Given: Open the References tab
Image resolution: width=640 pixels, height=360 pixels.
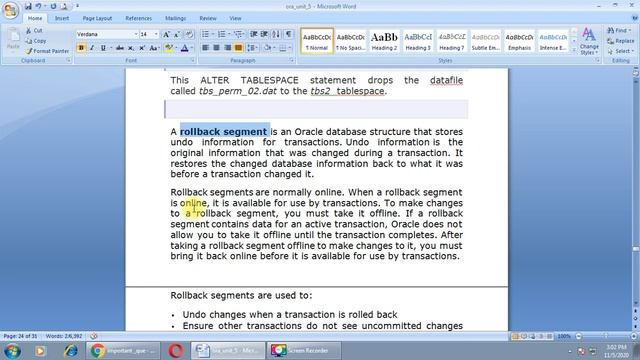Looking at the screenshot, I should click(138, 18).
